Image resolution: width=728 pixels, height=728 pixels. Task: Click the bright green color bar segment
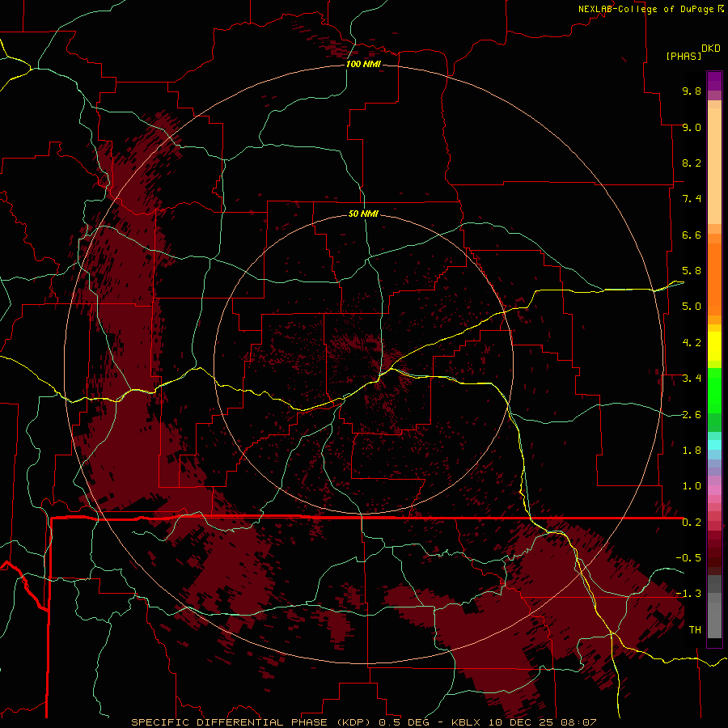(x=714, y=390)
